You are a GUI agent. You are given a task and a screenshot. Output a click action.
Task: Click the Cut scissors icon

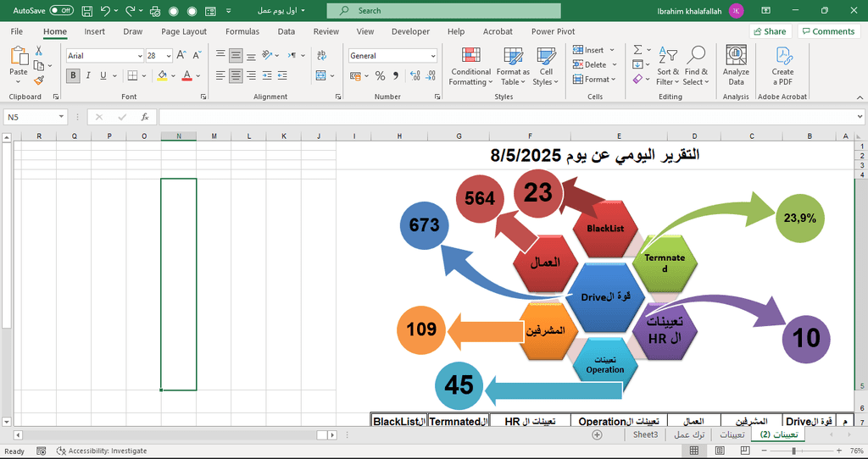[x=39, y=52]
